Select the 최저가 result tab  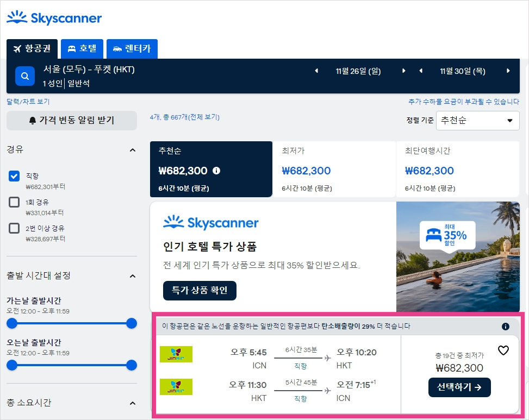pyautogui.click(x=334, y=169)
